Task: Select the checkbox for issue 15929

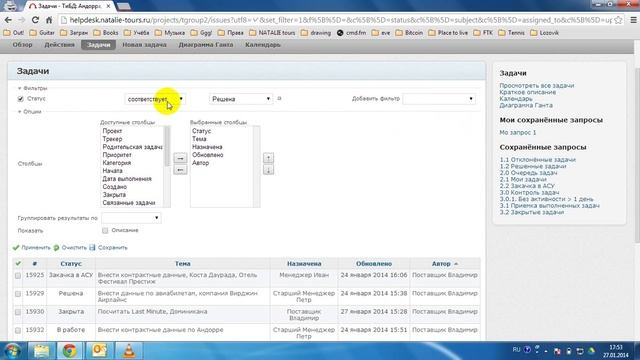Action: pos(18,294)
